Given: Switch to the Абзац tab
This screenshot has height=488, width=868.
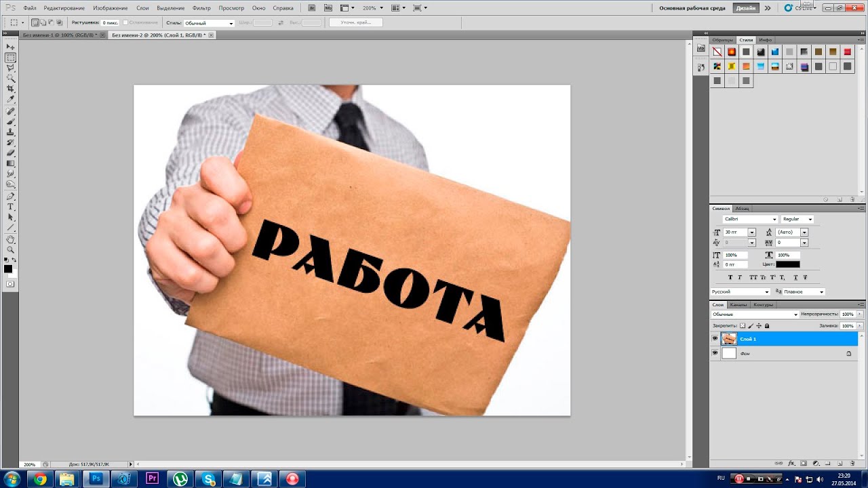Looking at the screenshot, I should pos(742,208).
